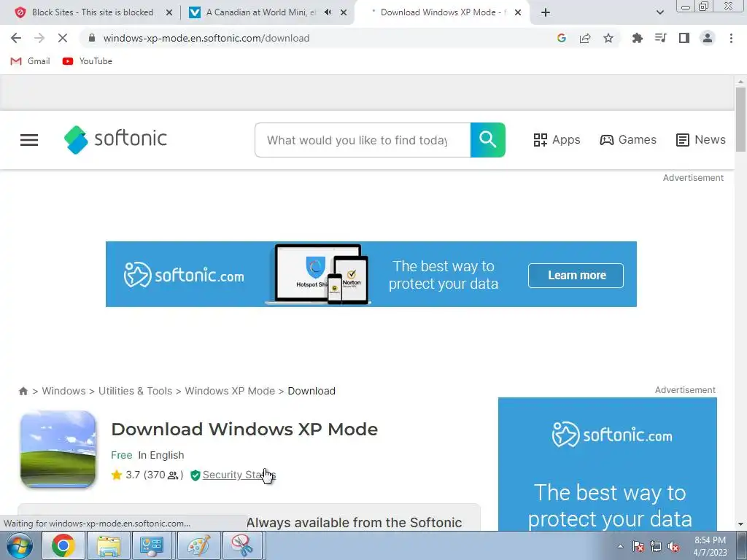The image size is (747, 560).
Task: Click the Download Windows XP Mode heading
Action: click(x=244, y=429)
